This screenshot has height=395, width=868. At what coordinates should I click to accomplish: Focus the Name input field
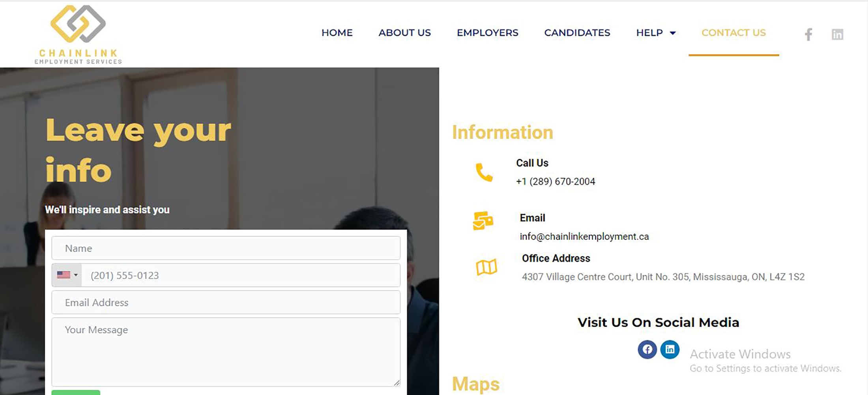[226, 248]
